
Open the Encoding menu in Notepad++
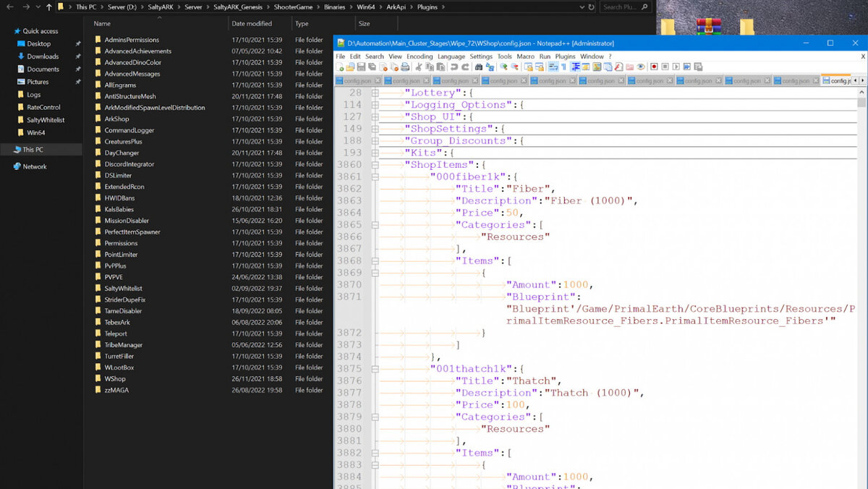tap(420, 56)
